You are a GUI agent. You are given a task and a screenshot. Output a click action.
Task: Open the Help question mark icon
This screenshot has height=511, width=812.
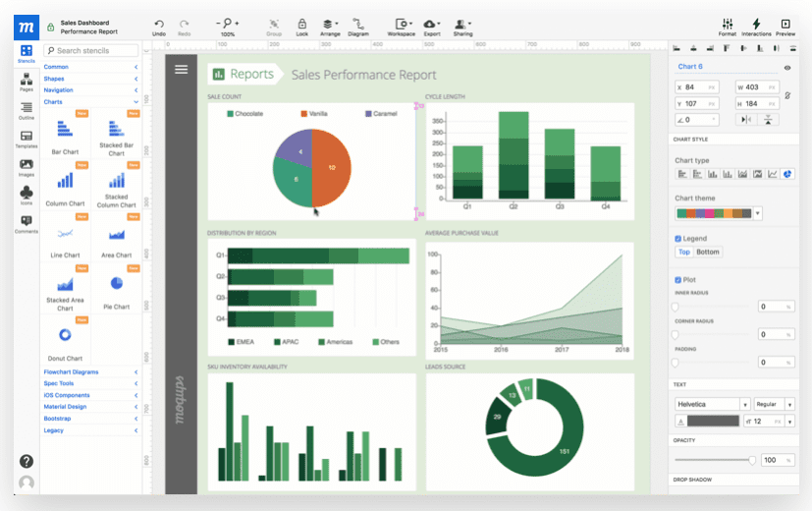pos(27,461)
